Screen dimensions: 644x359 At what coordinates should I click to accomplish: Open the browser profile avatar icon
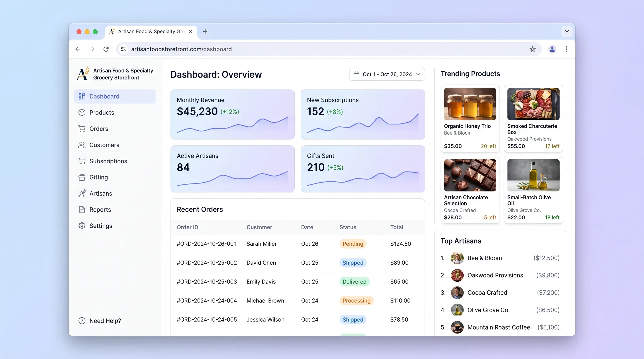coord(552,49)
